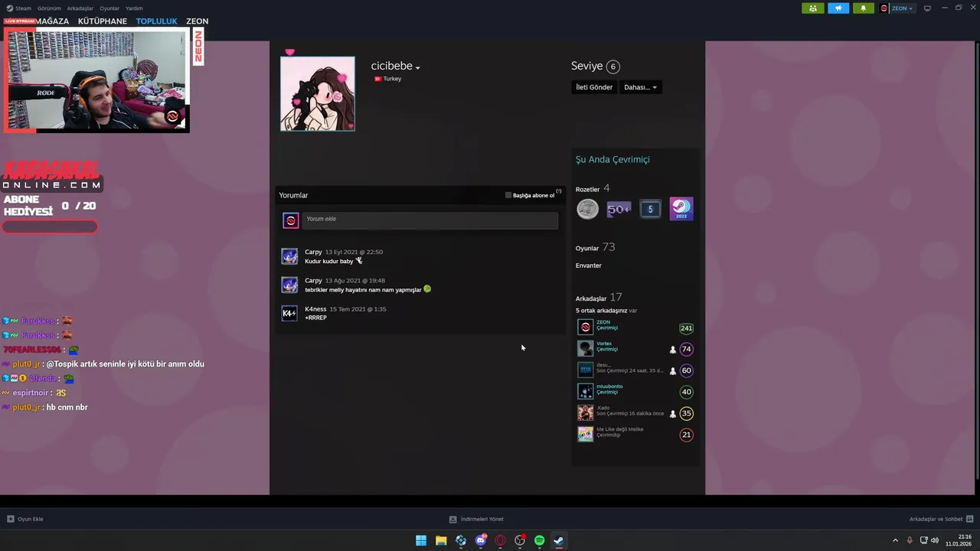
Task: Open the friends activity icon in top bar
Action: coord(812,8)
